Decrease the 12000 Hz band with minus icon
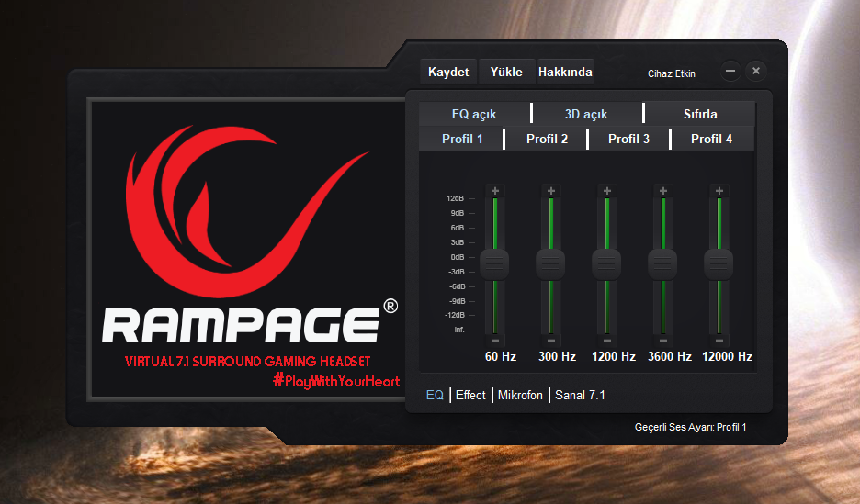860x504 pixels. [719, 341]
